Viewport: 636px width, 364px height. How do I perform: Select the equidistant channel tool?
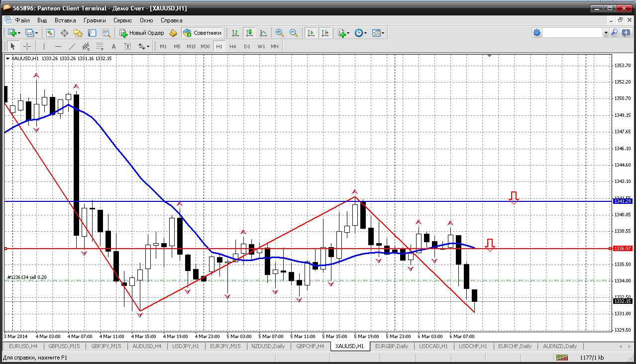tap(86, 46)
